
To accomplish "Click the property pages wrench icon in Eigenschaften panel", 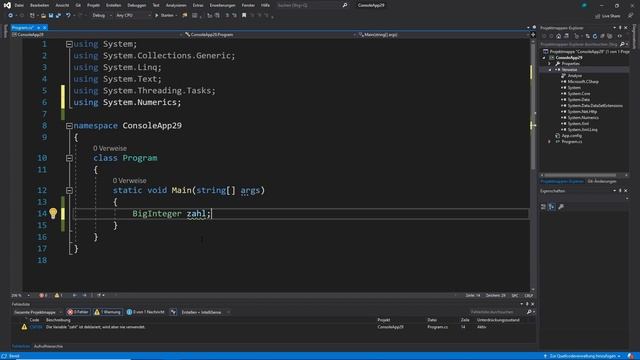I will (x=561, y=207).
